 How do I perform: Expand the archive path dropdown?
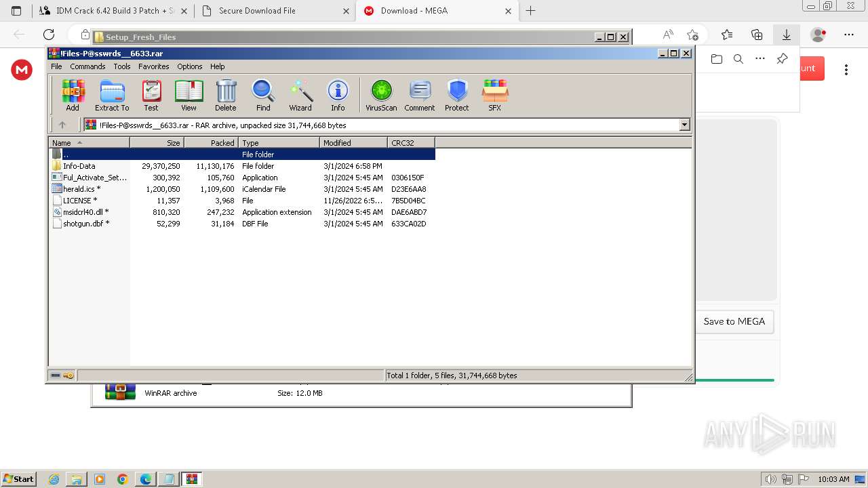click(x=684, y=125)
